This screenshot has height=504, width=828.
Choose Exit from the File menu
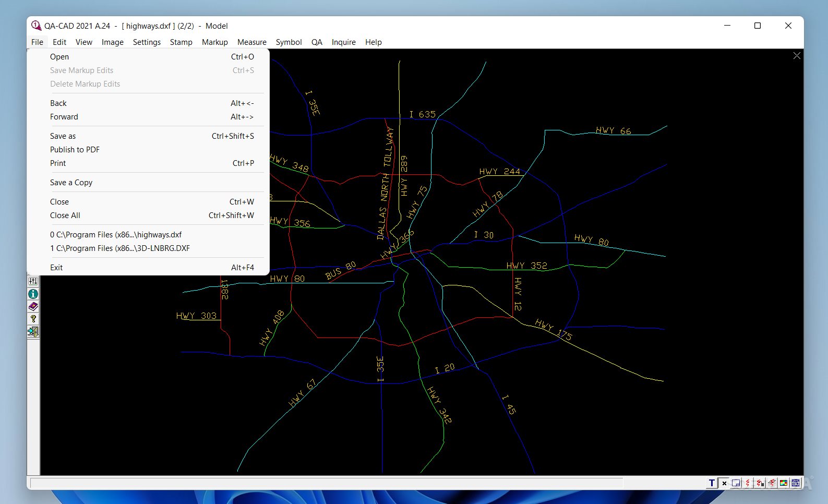click(x=148, y=268)
